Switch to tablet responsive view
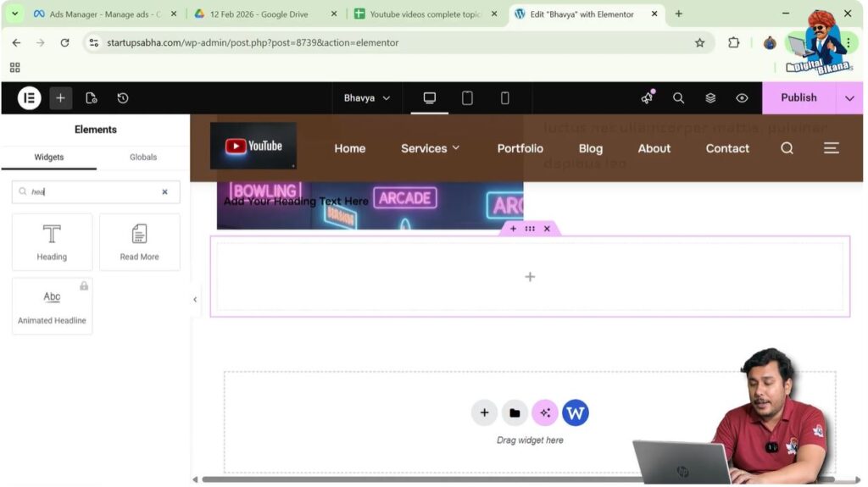868x487 pixels. pos(467,98)
